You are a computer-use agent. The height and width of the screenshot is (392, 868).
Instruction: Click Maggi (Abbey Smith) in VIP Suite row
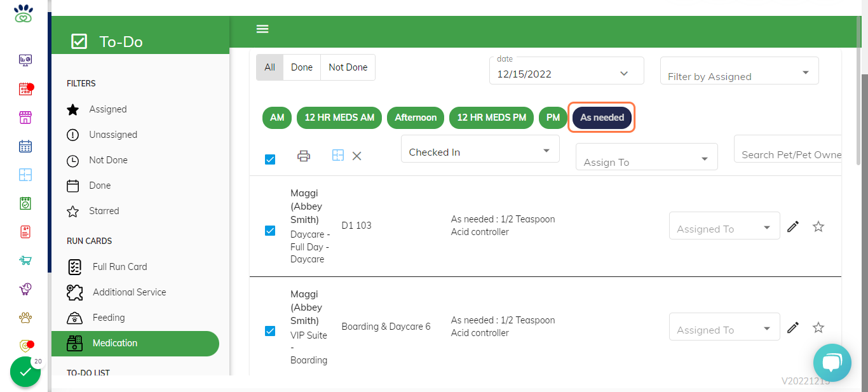[x=306, y=308]
